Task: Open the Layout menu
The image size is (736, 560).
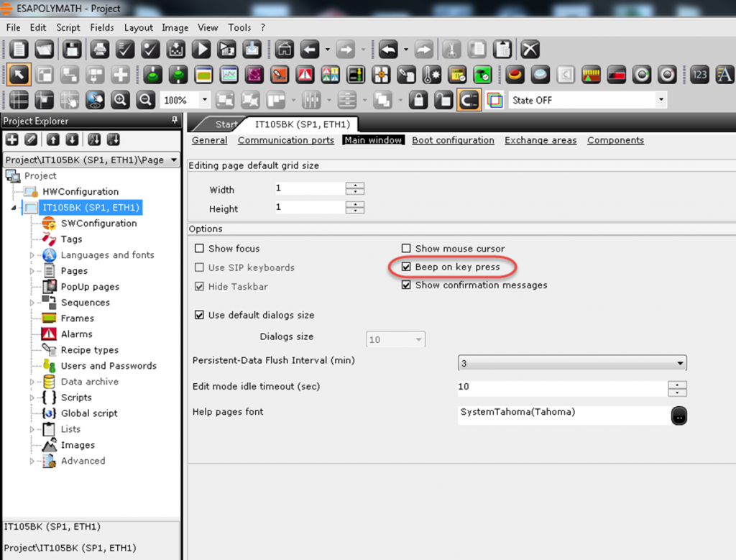Action: click(x=139, y=28)
